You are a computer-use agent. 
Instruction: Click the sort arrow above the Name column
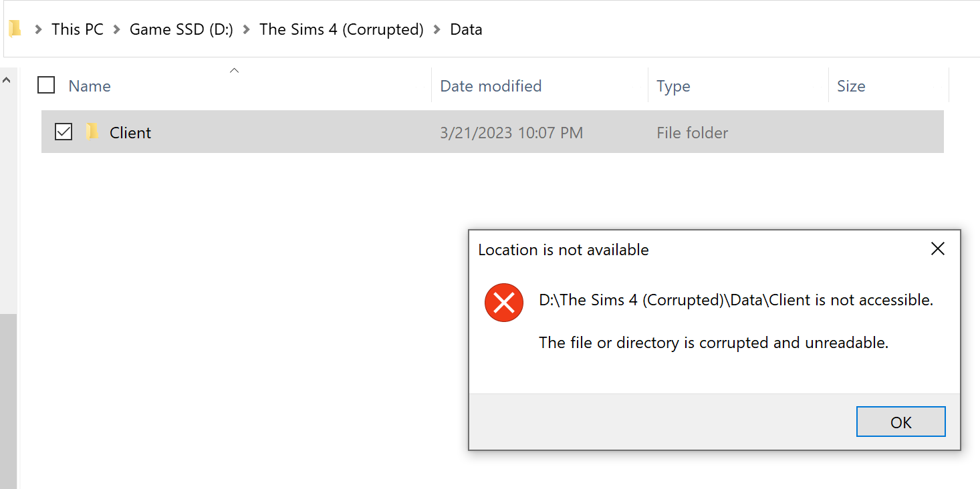click(x=234, y=70)
